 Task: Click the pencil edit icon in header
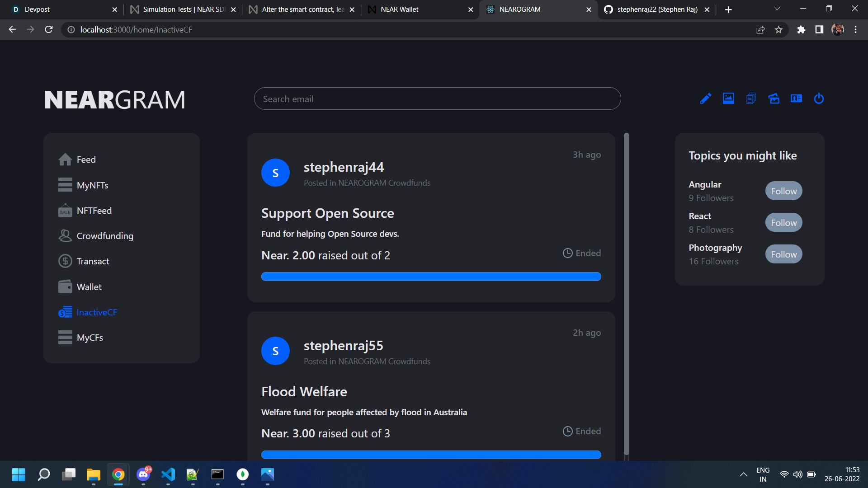(705, 99)
